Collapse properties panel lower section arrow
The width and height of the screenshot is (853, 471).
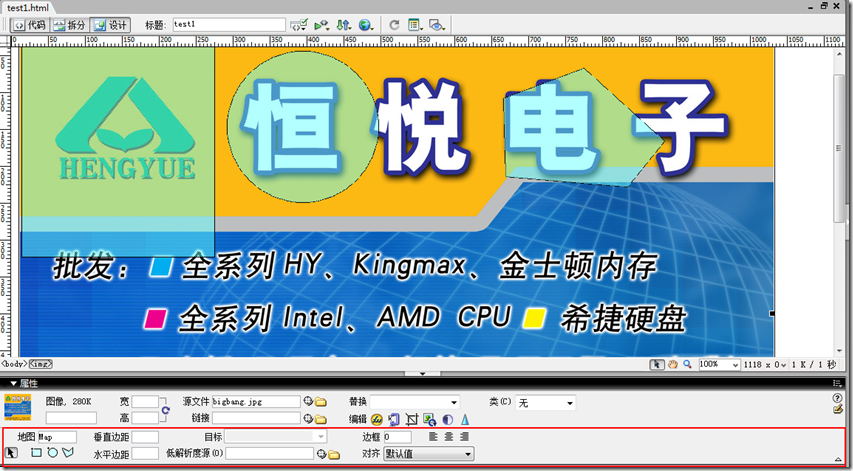click(838, 459)
